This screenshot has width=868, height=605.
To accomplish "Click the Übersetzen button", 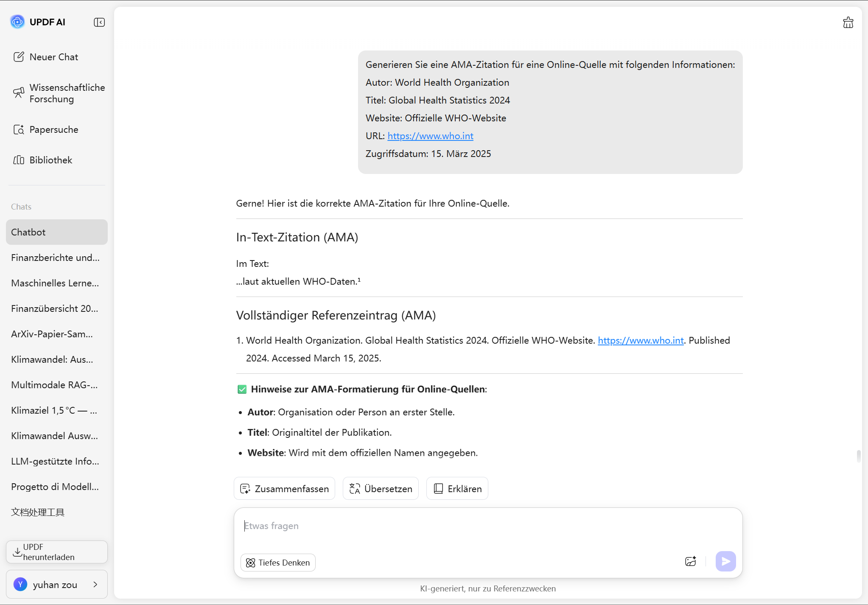I will (x=381, y=489).
